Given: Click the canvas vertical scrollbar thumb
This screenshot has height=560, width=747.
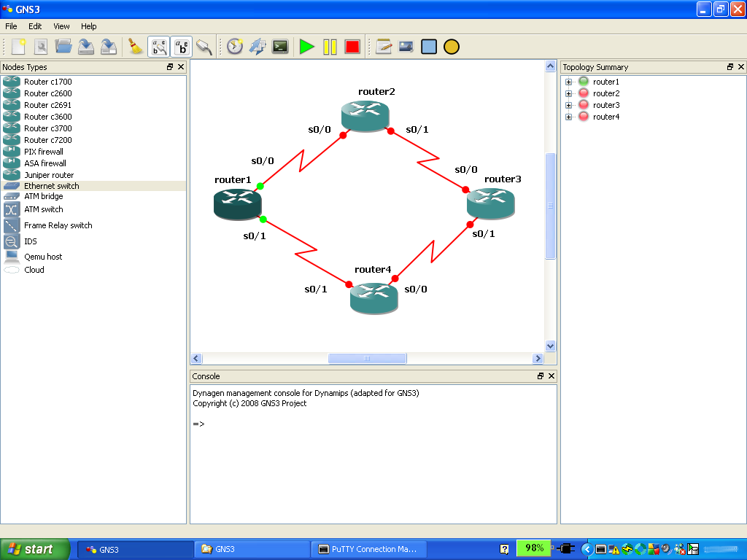Looking at the screenshot, I should [x=550, y=206].
